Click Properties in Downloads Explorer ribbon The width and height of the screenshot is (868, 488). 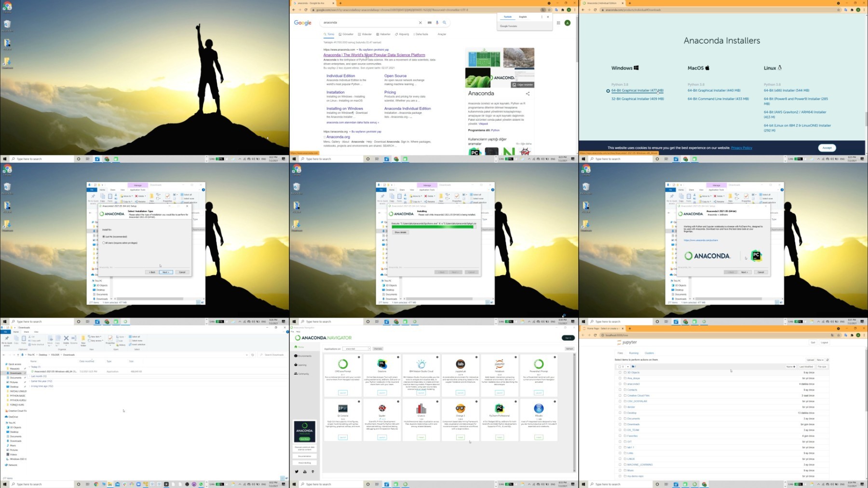tap(110, 340)
